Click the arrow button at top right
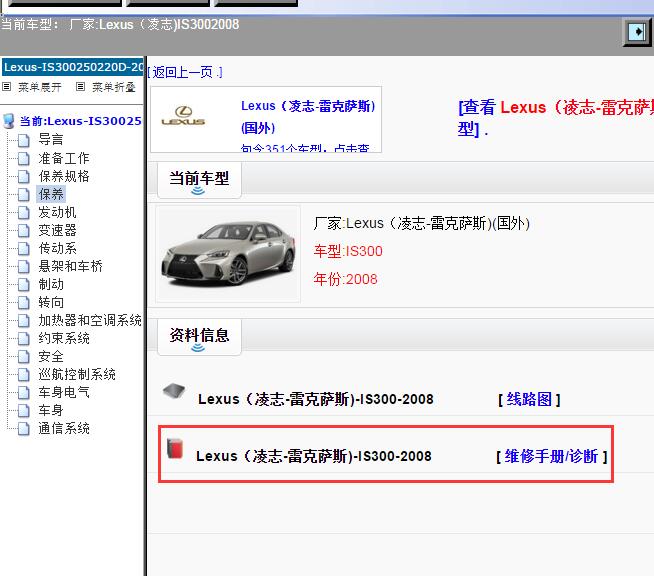The width and height of the screenshot is (654, 576). tap(637, 32)
